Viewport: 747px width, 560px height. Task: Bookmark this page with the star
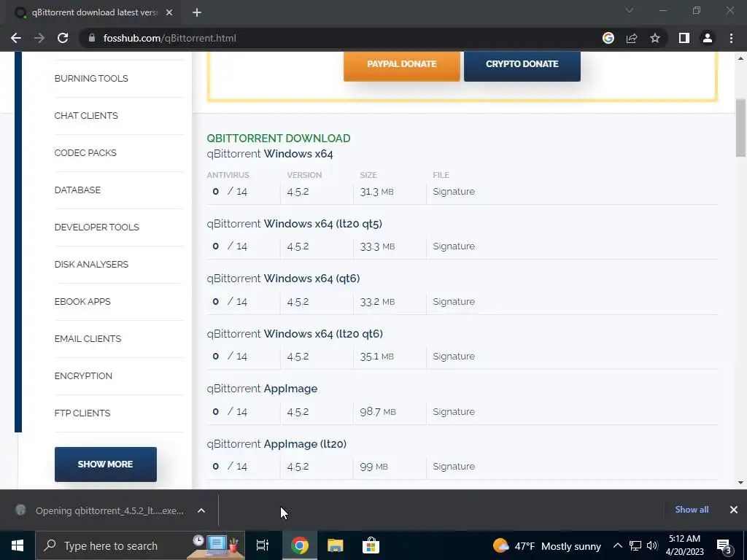pyautogui.click(x=655, y=38)
